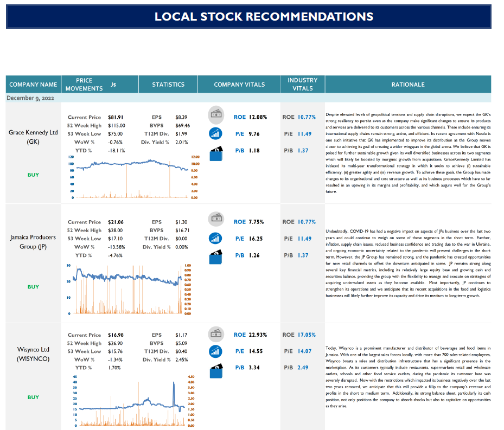
Task: Select Wisynco's P/B value 3.34
Action: click(254, 367)
